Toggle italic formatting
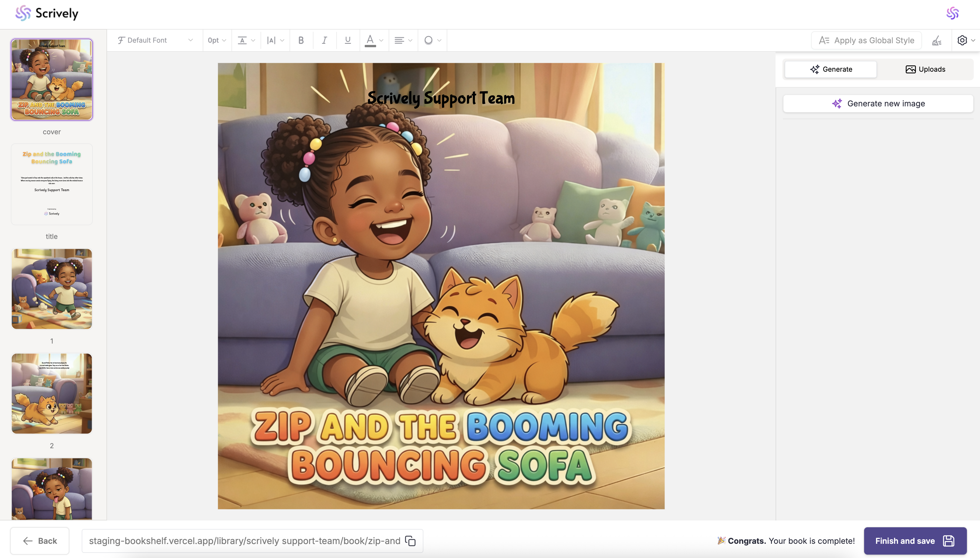 point(325,40)
